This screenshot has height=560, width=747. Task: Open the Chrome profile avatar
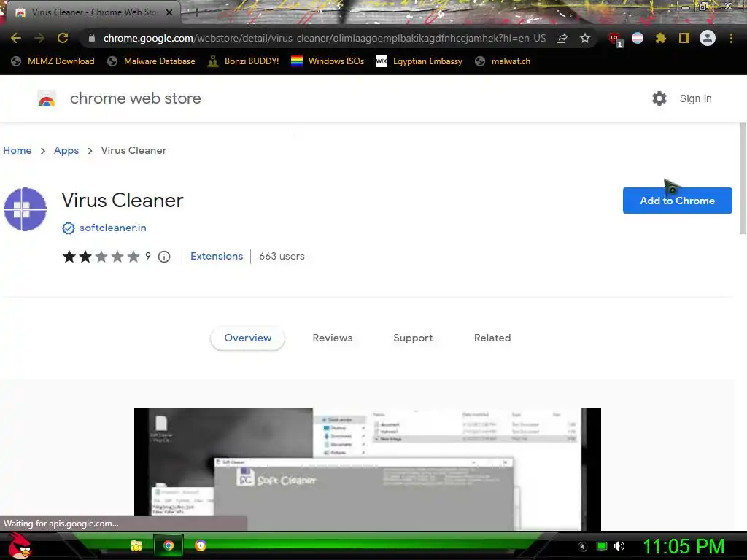pyautogui.click(x=708, y=38)
